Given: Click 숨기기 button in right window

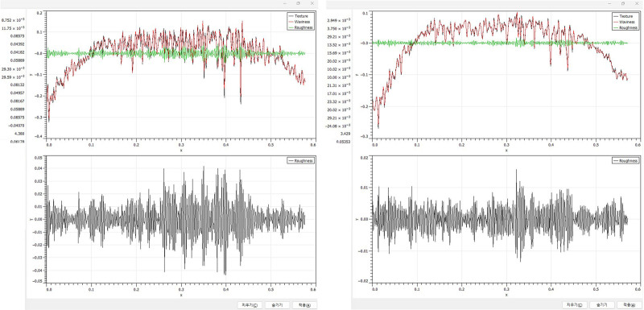Looking at the screenshot, I should click(601, 305).
